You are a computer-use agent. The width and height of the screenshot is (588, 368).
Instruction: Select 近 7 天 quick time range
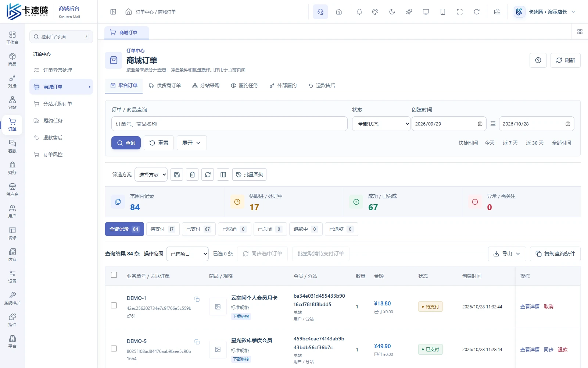[x=510, y=143]
